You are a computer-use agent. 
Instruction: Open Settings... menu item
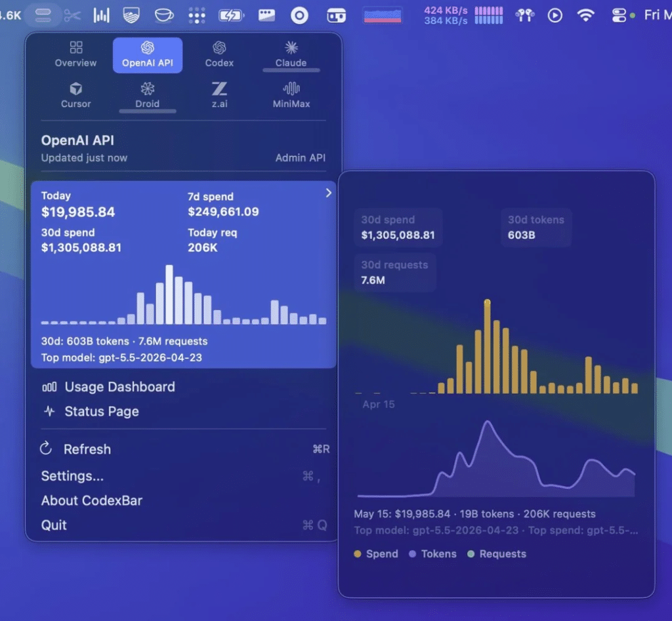coord(184,476)
